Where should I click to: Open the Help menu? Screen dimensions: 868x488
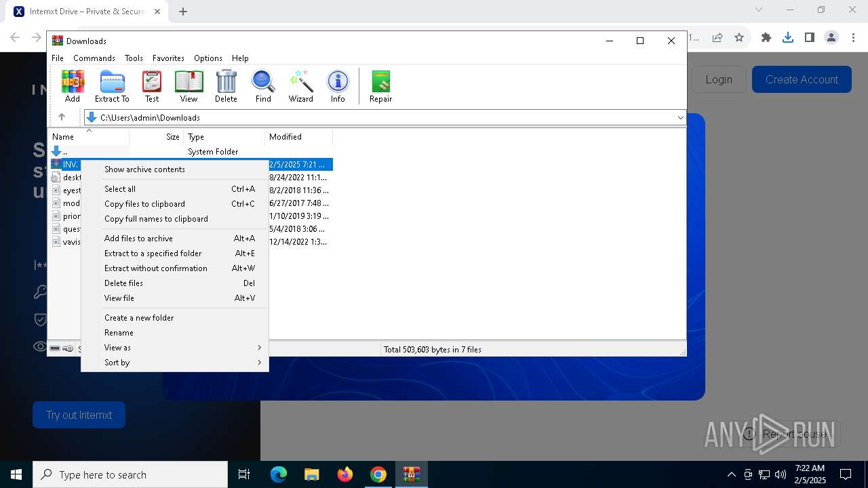tap(240, 58)
